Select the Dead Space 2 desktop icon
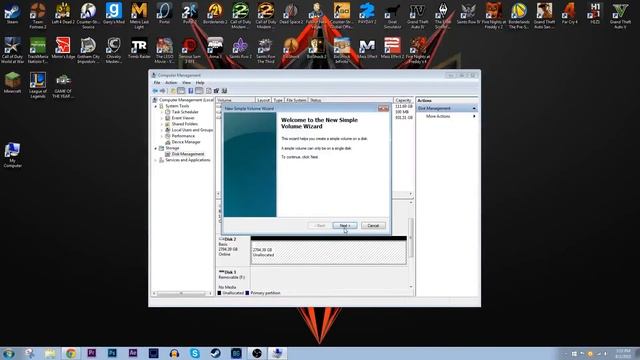640x360 pixels. (x=291, y=13)
